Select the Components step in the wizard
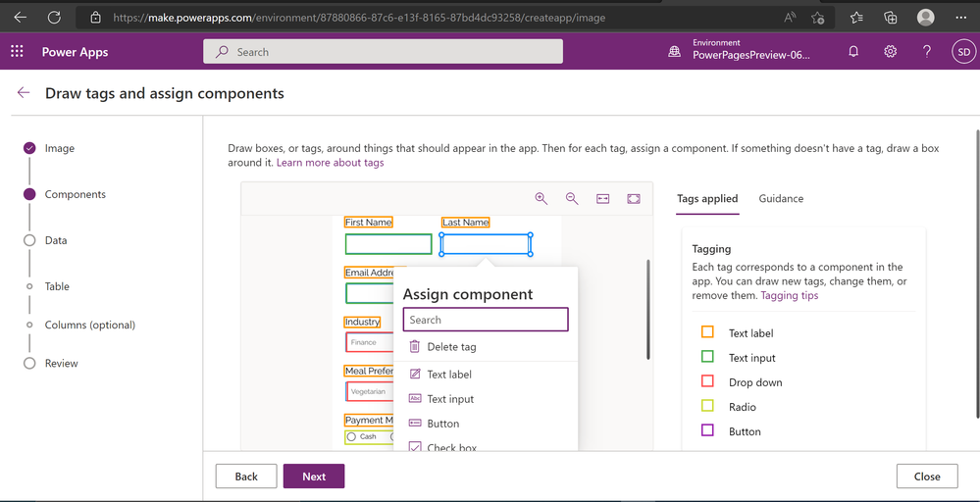The image size is (980, 502). coord(75,194)
